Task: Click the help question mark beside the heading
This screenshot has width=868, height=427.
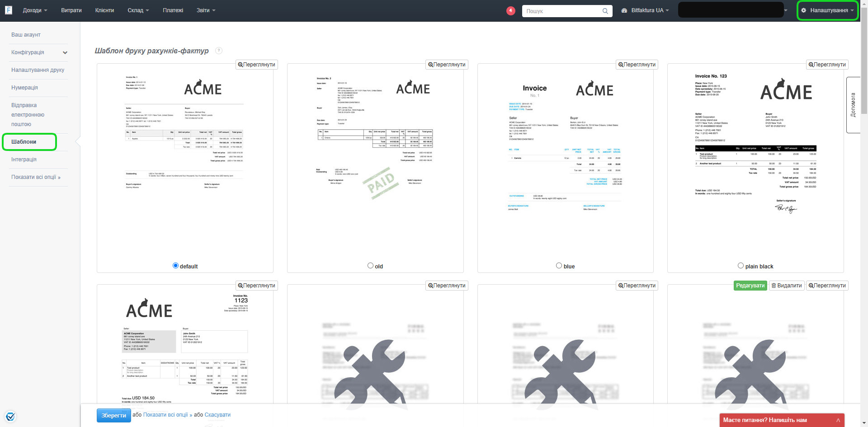Action: [x=219, y=51]
